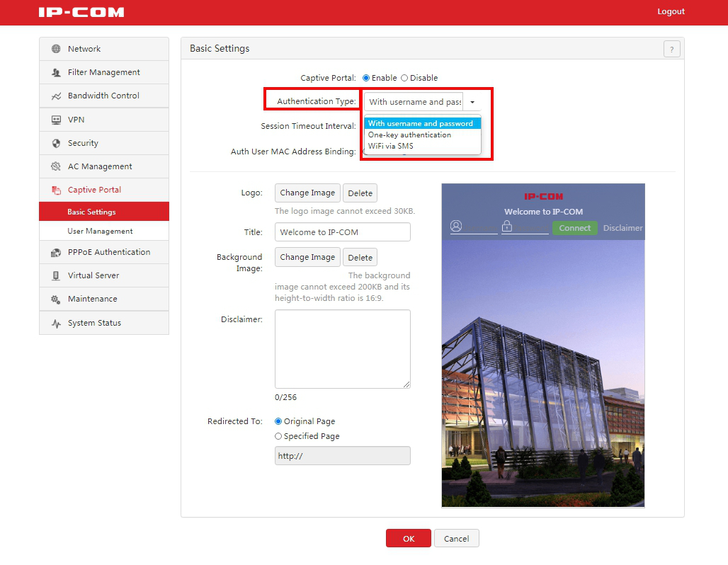Click Logout link
728x565 pixels.
[x=671, y=11]
